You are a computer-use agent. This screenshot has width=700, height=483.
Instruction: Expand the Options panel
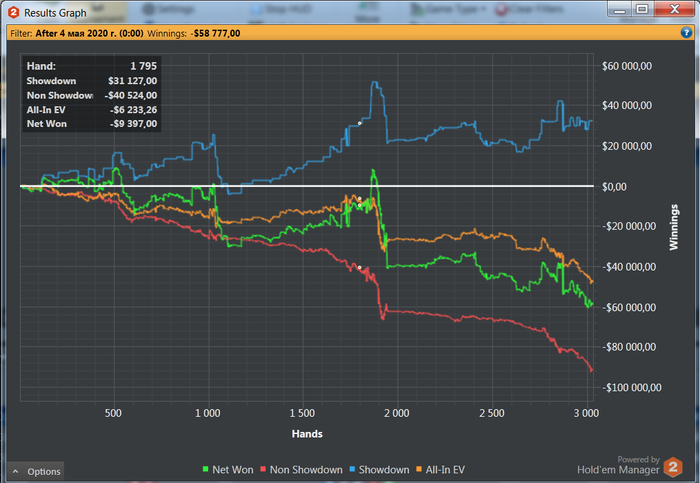(36, 471)
